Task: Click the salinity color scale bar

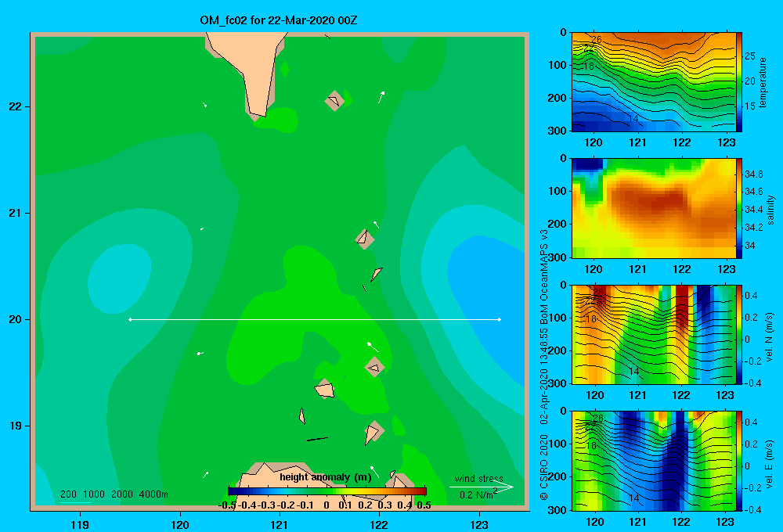Action: pos(739,208)
